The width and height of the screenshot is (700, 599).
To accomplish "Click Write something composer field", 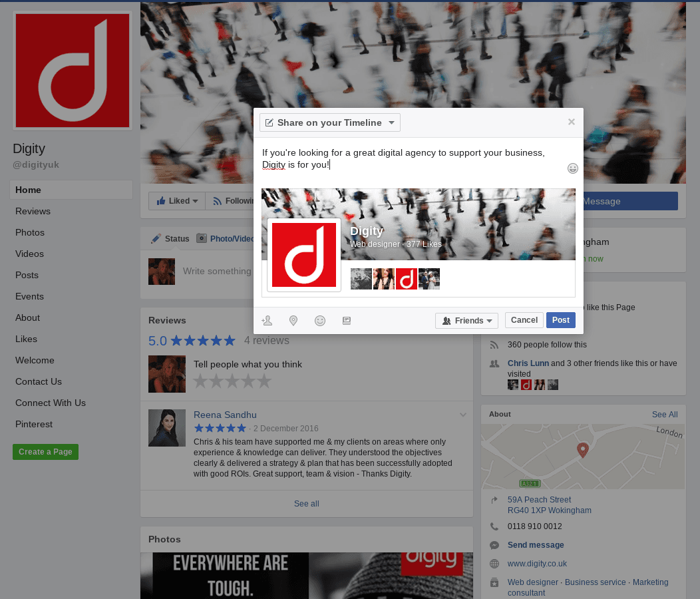I will click(x=217, y=271).
